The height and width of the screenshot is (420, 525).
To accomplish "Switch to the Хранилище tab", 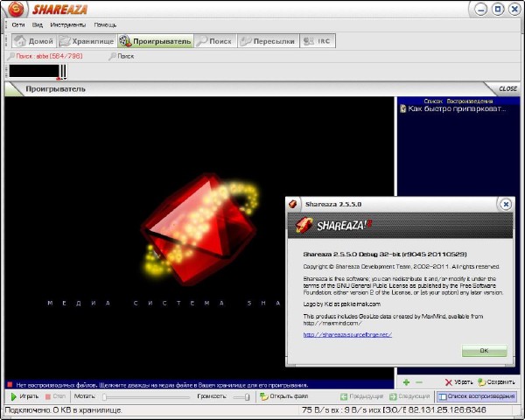I will click(87, 41).
